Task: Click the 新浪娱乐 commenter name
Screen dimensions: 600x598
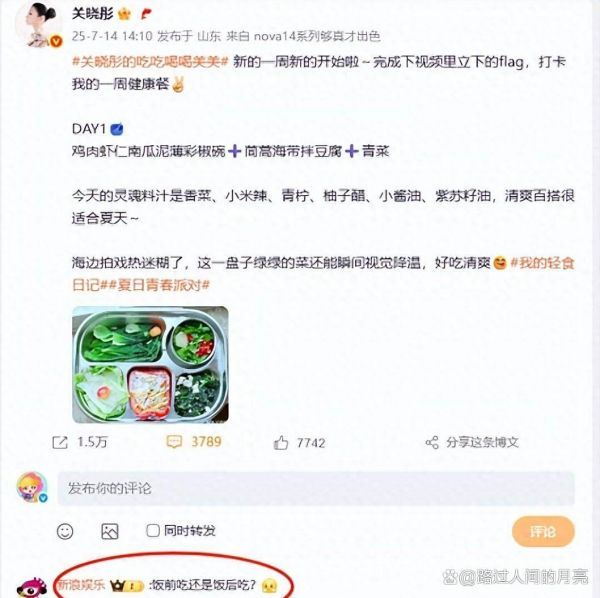Action: 81,585
